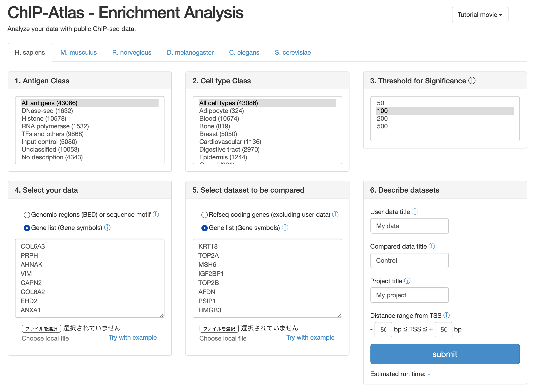The height and width of the screenshot is (392, 534).
Task: Click Try with example under Select your data
Action: click(133, 337)
